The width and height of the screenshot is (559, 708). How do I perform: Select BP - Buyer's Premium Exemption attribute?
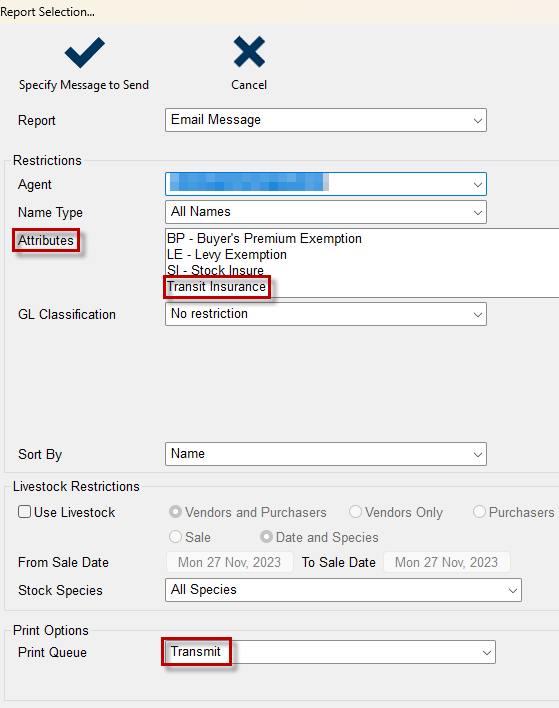[264, 238]
